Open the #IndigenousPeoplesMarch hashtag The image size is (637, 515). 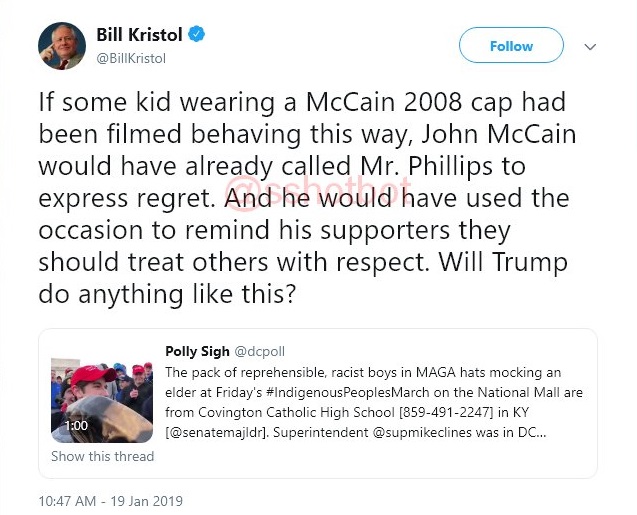point(348,392)
